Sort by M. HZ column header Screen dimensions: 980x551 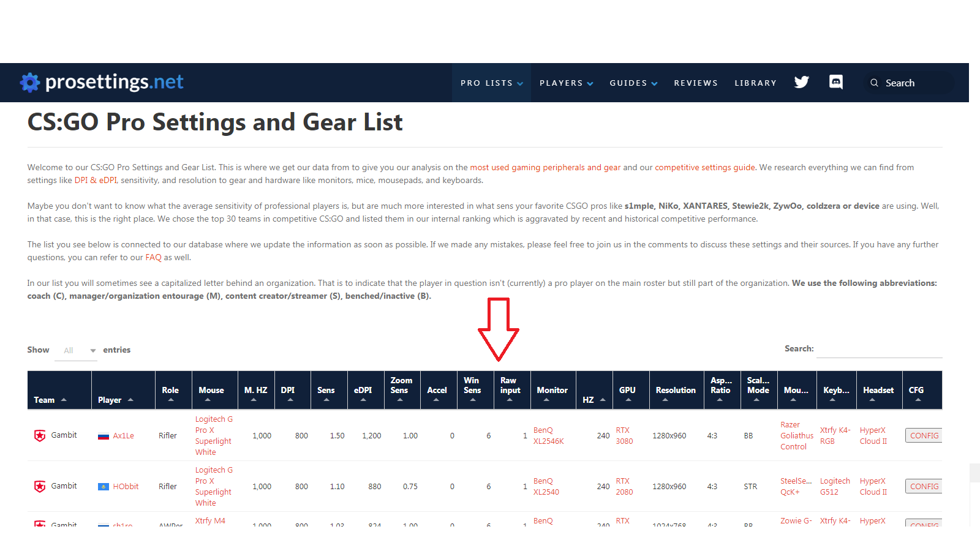tap(255, 390)
